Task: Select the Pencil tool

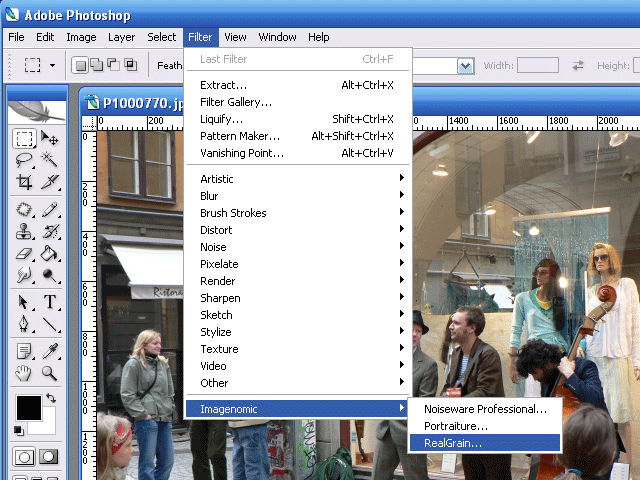Action: pos(50,210)
